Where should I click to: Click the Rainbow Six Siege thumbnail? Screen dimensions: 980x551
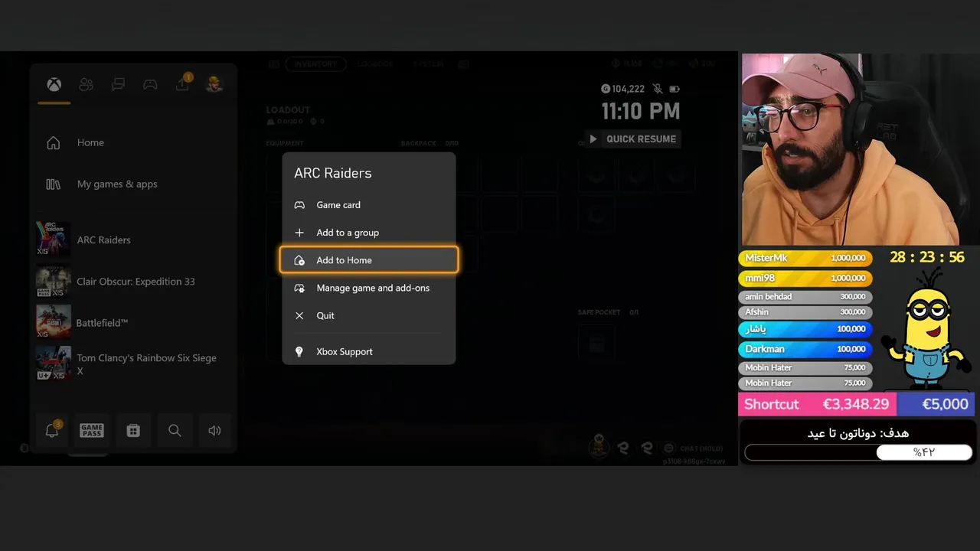pos(54,364)
